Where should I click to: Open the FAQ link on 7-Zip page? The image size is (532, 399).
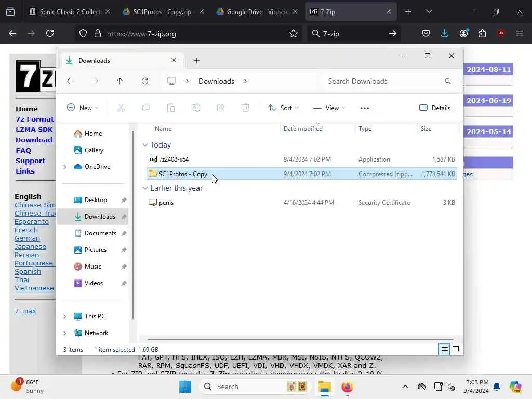click(23, 150)
